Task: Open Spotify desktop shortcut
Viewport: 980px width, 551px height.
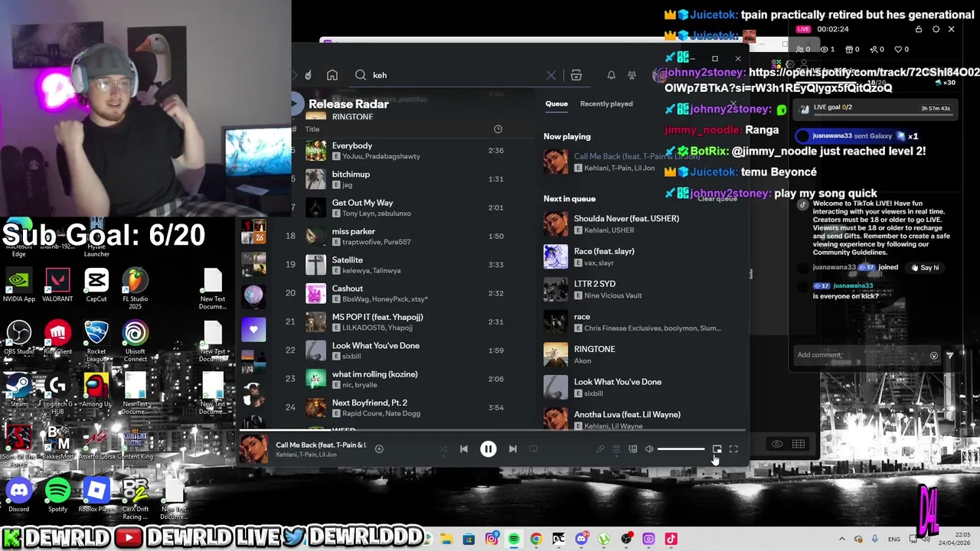Action: [x=58, y=496]
